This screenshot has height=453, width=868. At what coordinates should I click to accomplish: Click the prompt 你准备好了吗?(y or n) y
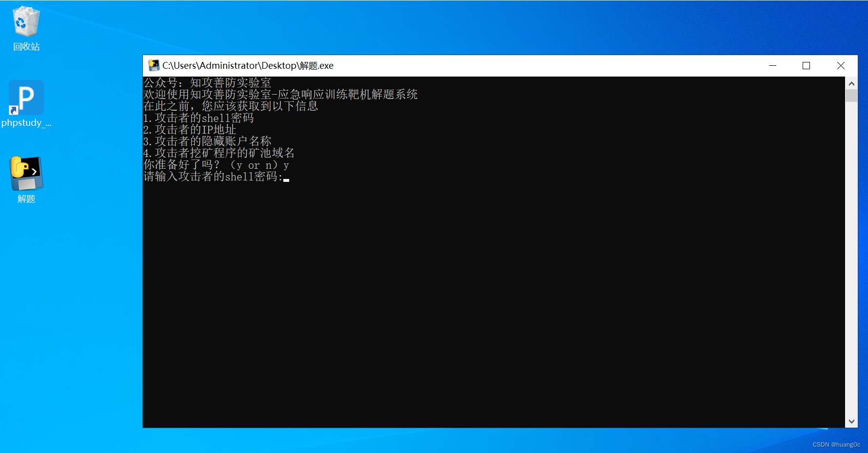(216, 165)
